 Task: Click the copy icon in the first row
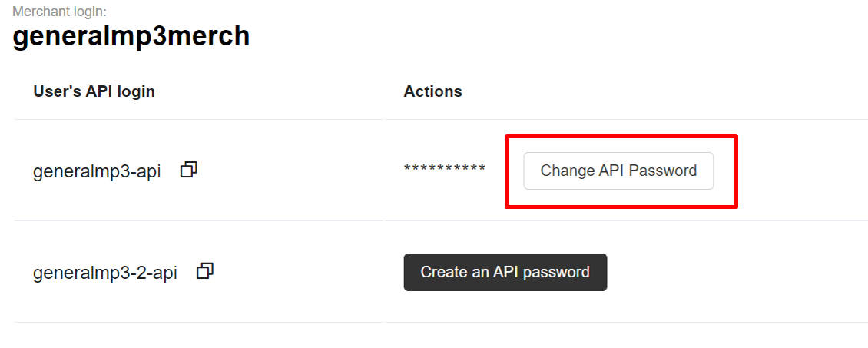188,170
